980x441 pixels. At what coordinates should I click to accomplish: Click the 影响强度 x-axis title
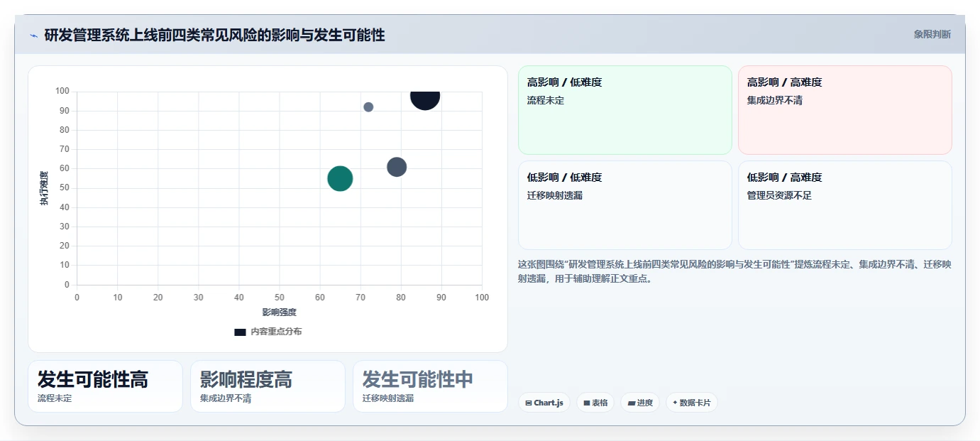pyautogui.click(x=279, y=312)
